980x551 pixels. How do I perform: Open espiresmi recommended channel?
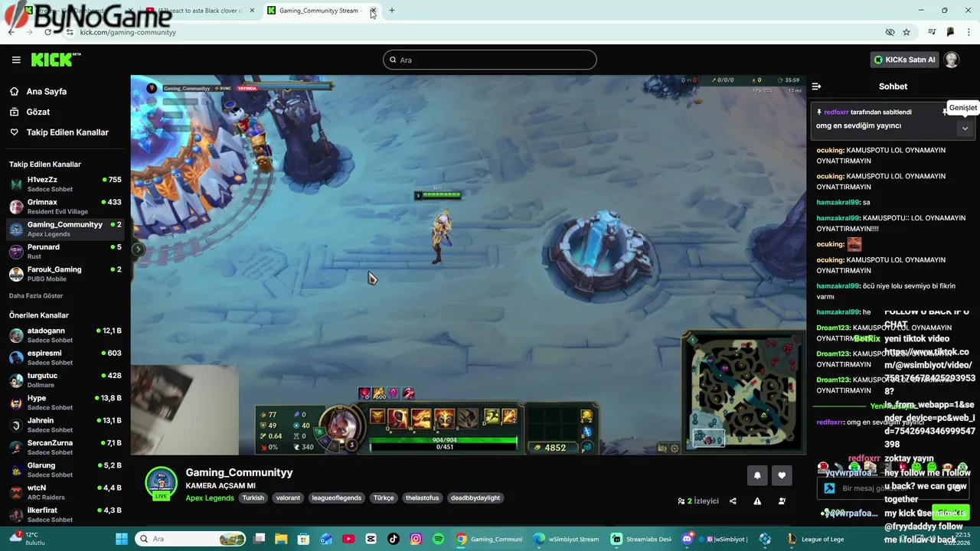(65, 357)
